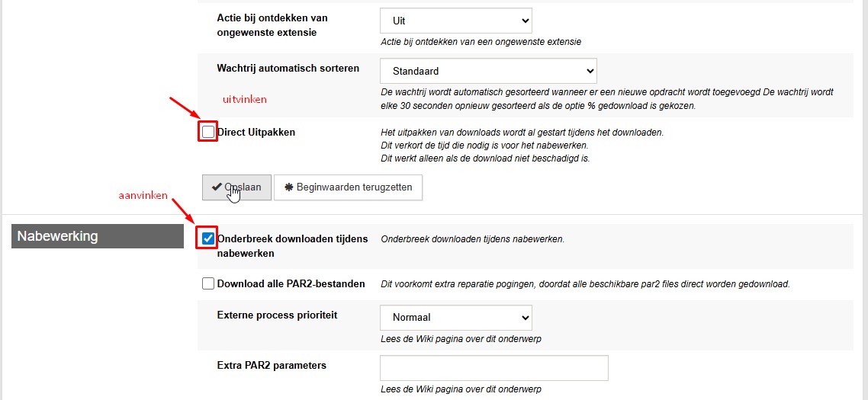Click the 'Onderbreek downloaden tijdens nabewerken' bold label

pos(293,246)
